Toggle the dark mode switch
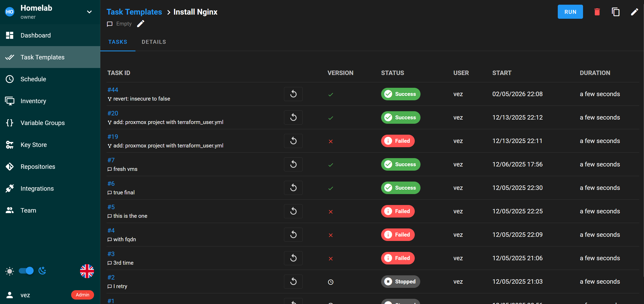This screenshot has width=644, height=304. (x=26, y=271)
